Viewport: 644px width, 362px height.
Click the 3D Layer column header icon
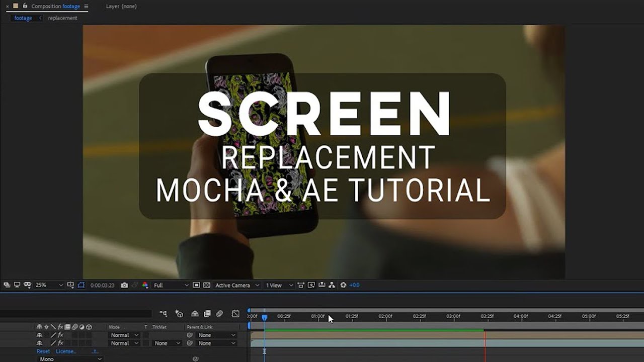(89, 327)
